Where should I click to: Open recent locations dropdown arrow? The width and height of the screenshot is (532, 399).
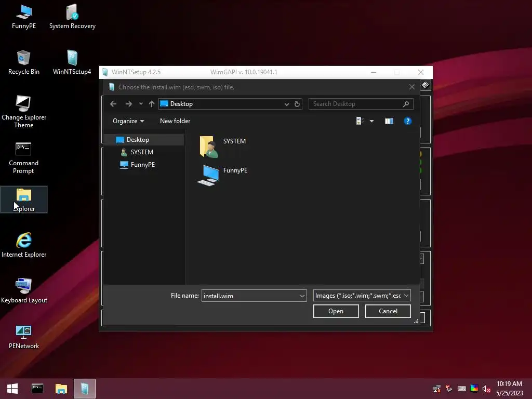pos(141,104)
